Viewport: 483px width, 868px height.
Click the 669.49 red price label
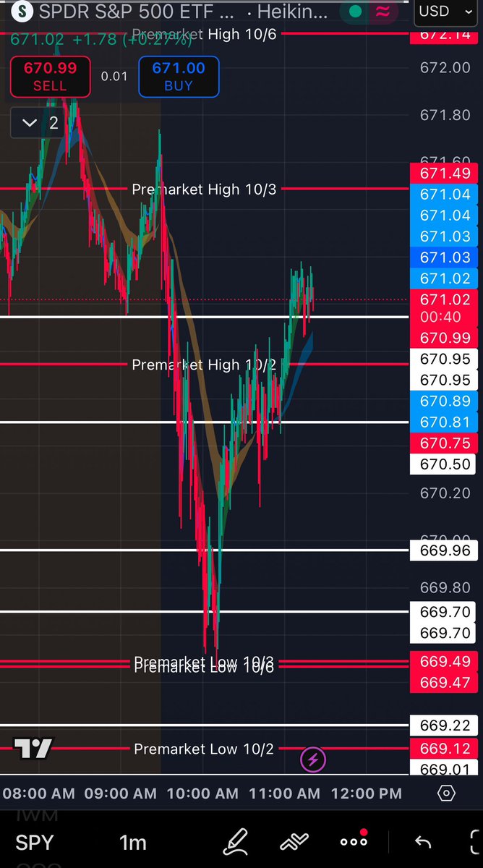point(444,662)
